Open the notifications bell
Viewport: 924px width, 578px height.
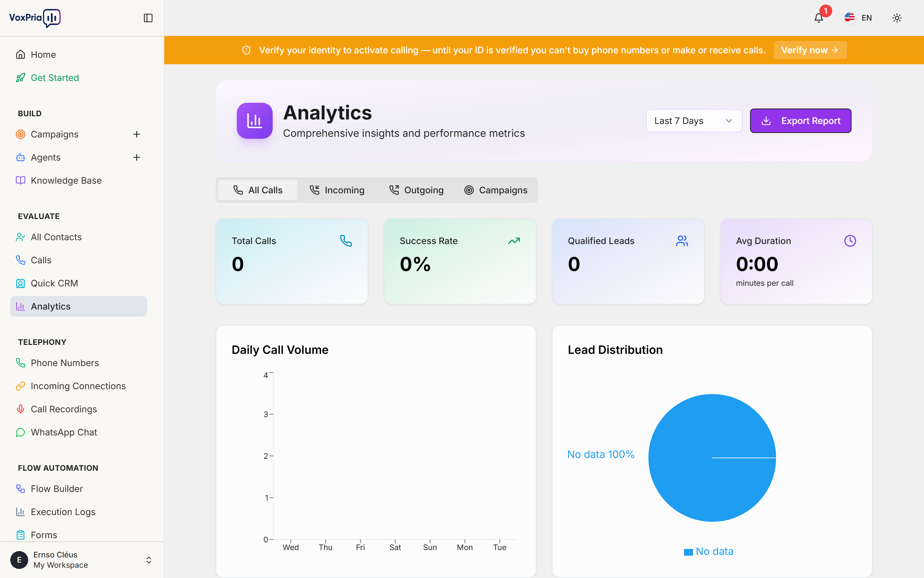tap(819, 18)
